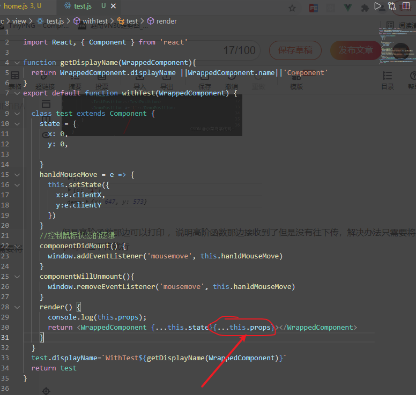Fold the render method at line 28
416x395 pixels.
pyautogui.click(x=17, y=307)
